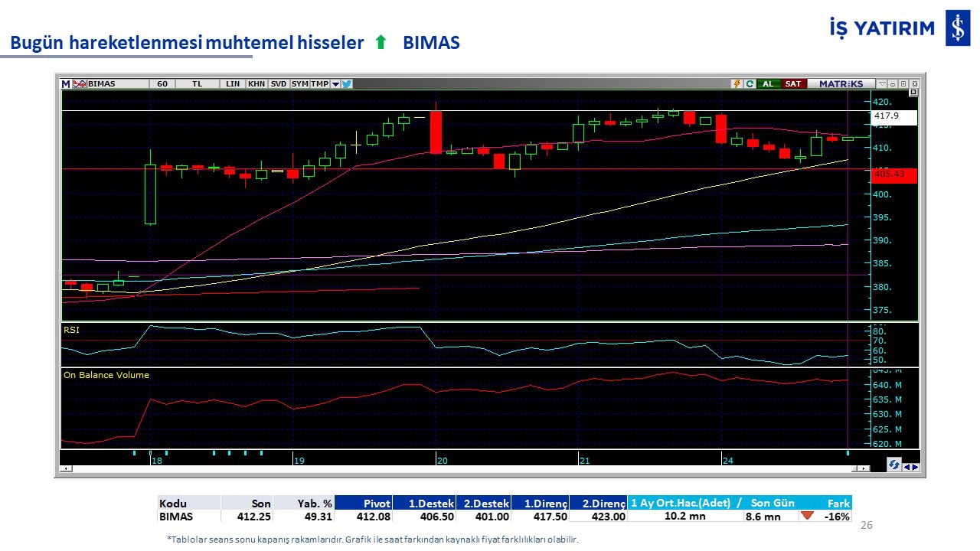Open the triangle window options dropdown
Image resolution: width=980 pixels, height=551 pixels.
point(882,84)
